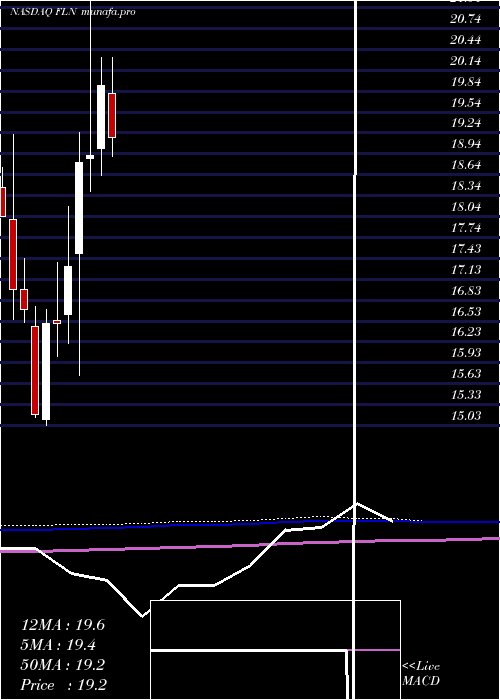
Task: Select the white candlestick body spanning 17.43 to 18.64
Action: click(x=79, y=208)
